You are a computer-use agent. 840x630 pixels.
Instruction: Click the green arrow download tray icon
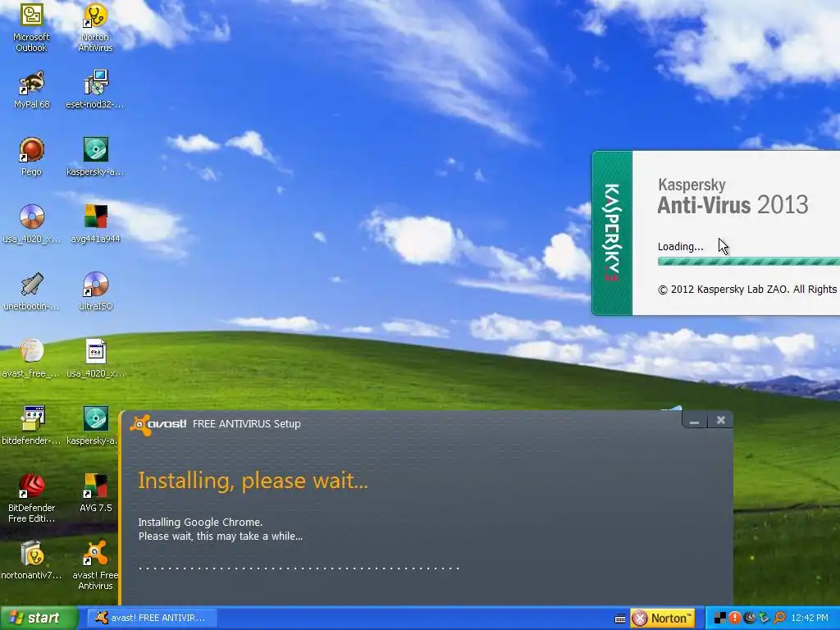[765, 618]
